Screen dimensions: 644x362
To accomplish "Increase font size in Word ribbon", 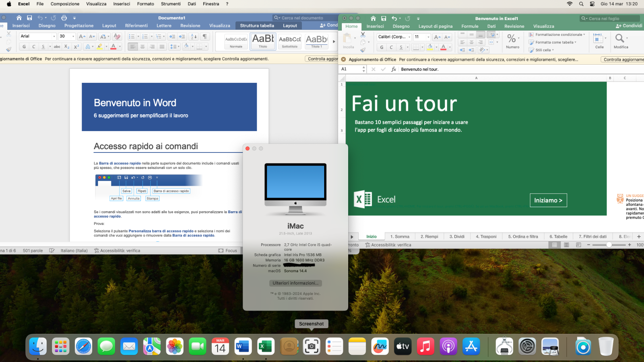I will coord(82,36).
